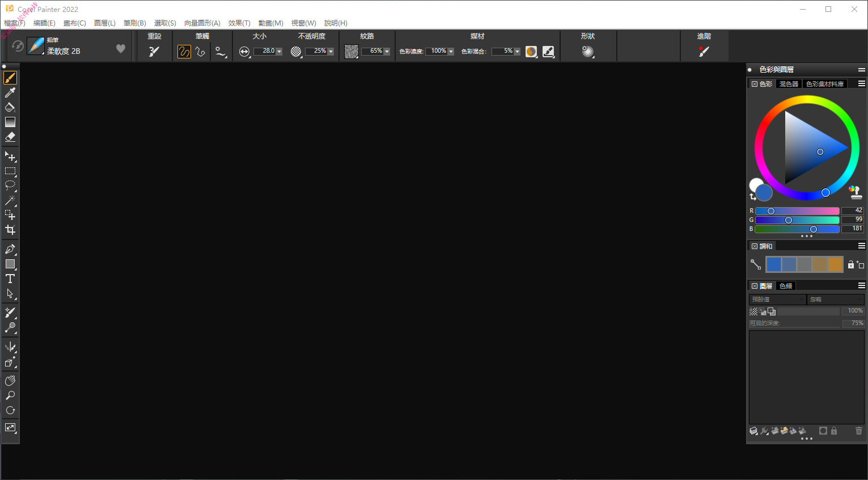Select the Dodge tool
Screen dimensions: 868x480
(x=10, y=327)
